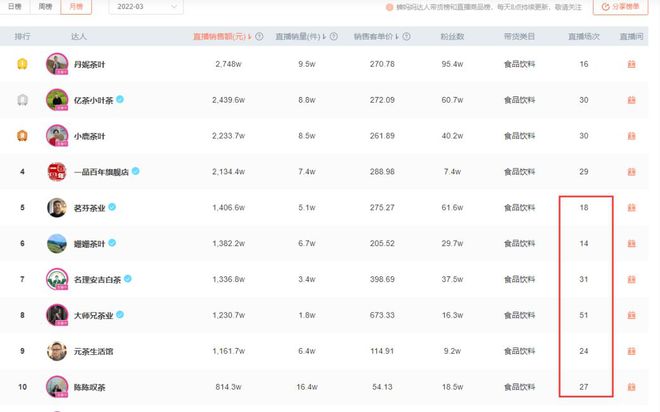This screenshot has width=660, height=412.
Task: Switch to the 周榜 weekly ranking tab
Action: [45, 7]
